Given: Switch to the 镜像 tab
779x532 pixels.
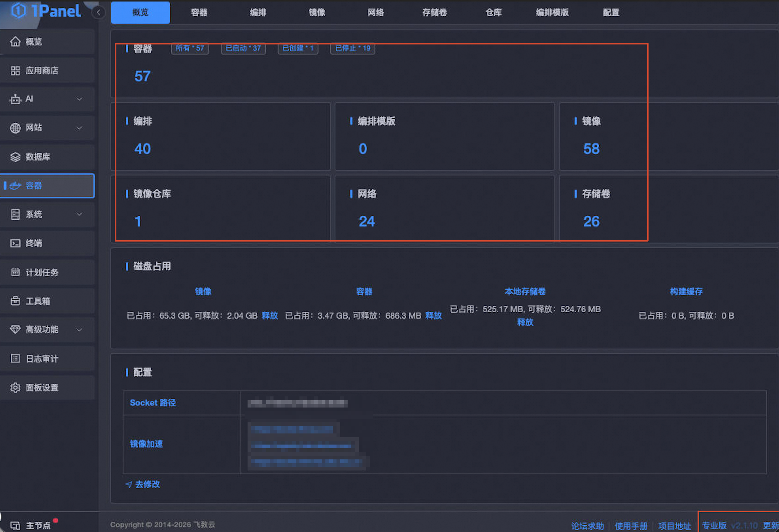Looking at the screenshot, I should pyautogui.click(x=316, y=12).
